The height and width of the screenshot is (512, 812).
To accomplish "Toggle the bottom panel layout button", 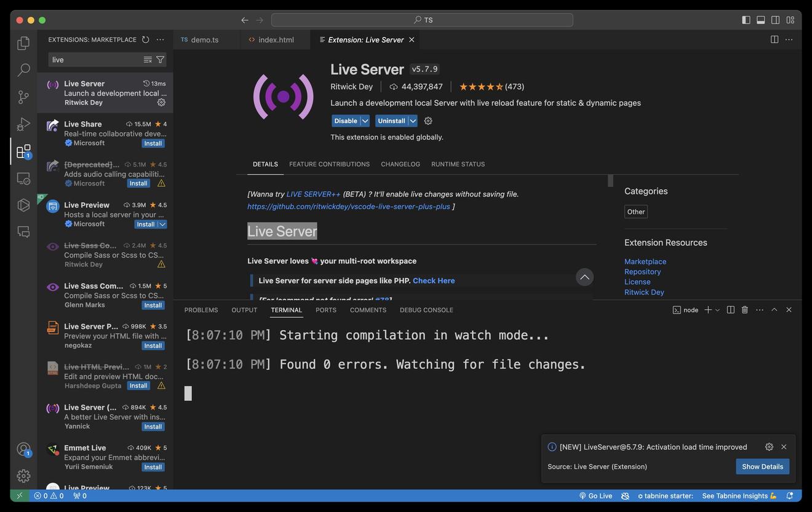I will tap(760, 20).
